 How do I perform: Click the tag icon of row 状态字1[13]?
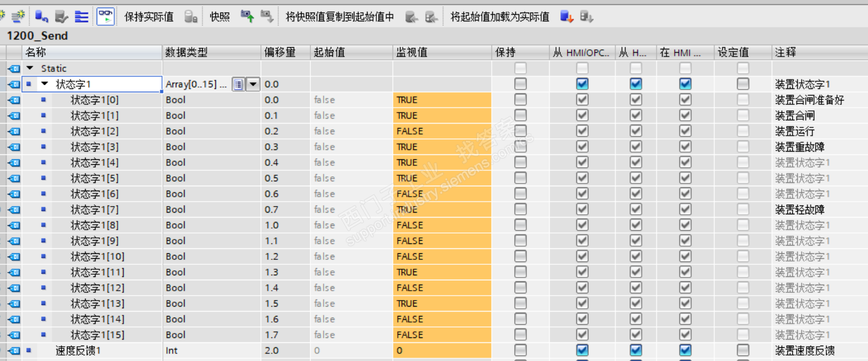point(14,304)
